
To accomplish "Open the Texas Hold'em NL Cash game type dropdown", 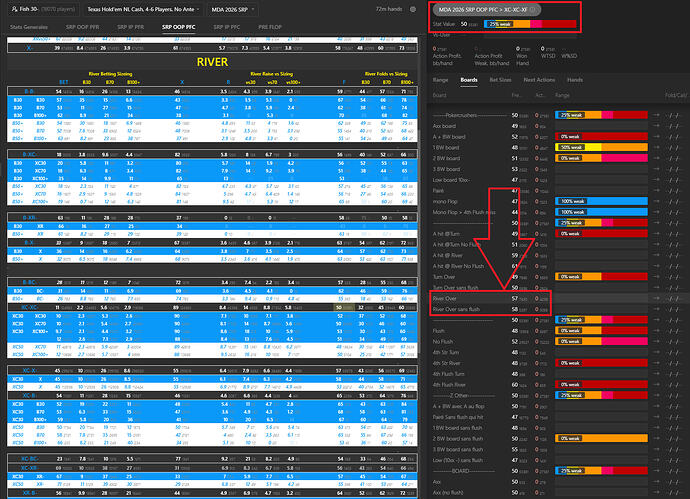I will tap(143, 9).
